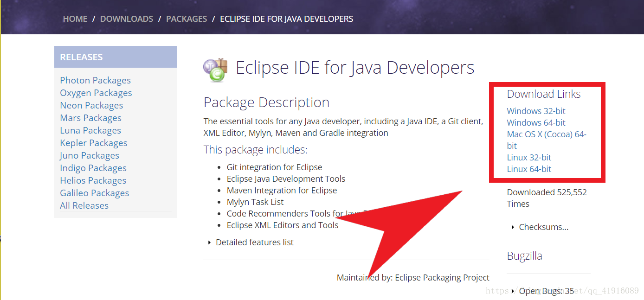Open Mars Packages releases
Screen dimensions: 644x300
90,118
